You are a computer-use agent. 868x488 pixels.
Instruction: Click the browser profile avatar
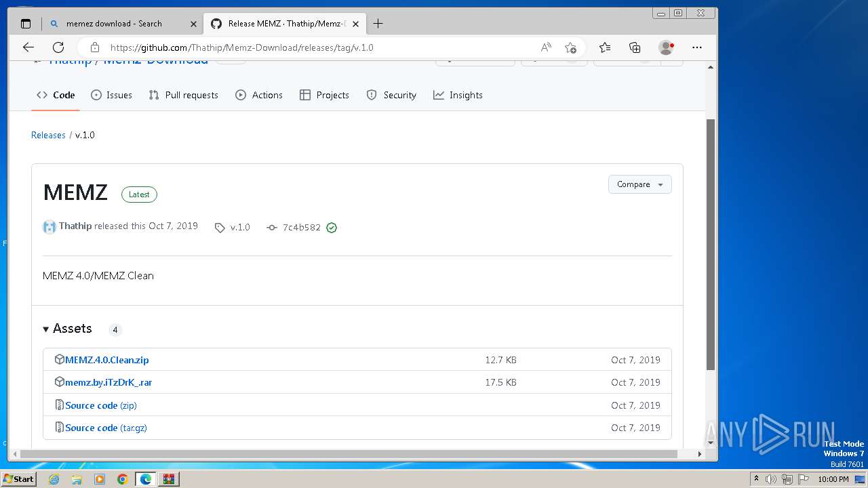pos(666,47)
